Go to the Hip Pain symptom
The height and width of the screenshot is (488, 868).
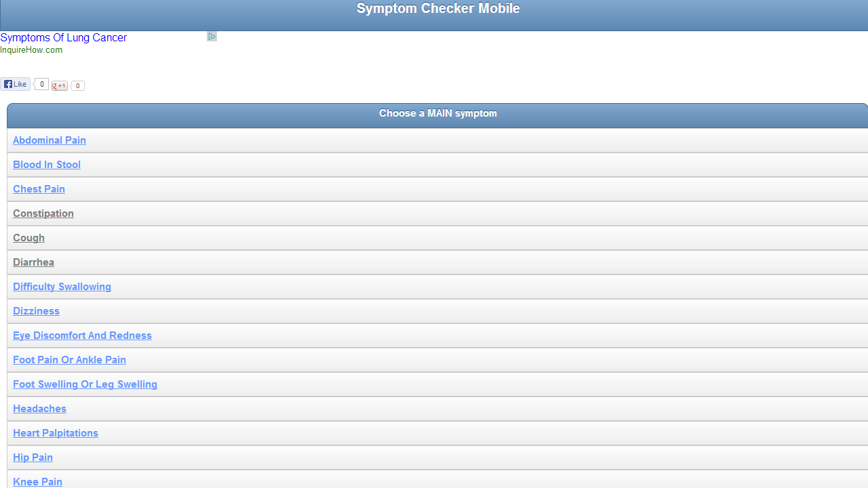click(x=33, y=457)
